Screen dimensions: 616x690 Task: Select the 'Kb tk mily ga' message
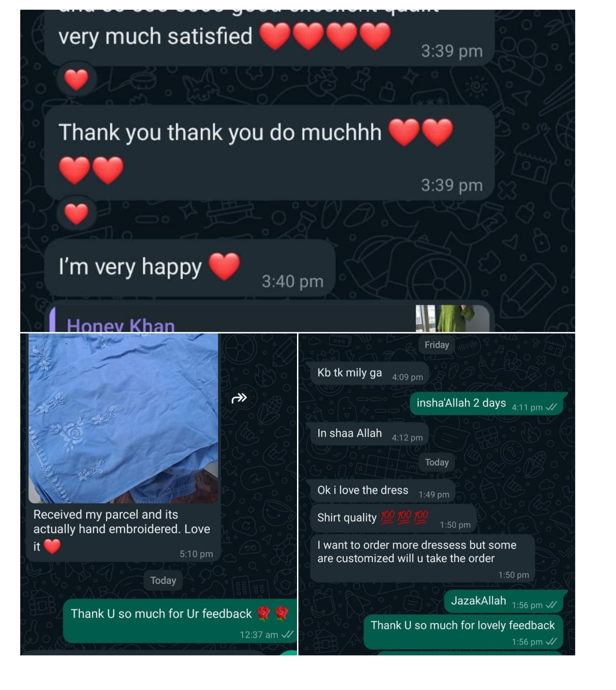click(369, 374)
